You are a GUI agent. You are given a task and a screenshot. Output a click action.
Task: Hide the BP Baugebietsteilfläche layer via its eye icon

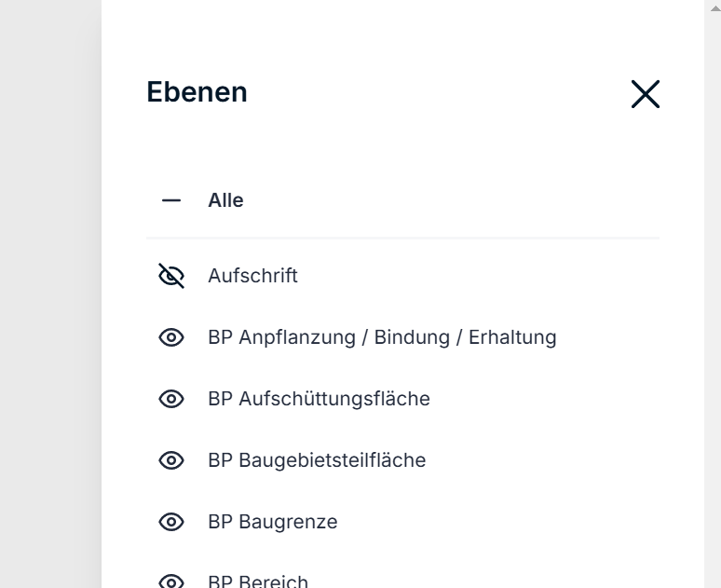point(171,460)
